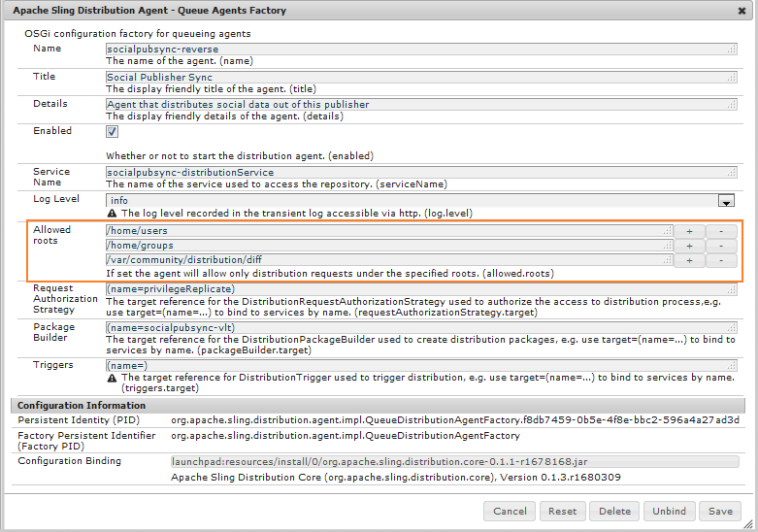The height and width of the screenshot is (532, 758).
Task: Click 'OSGi configuration factory for queueing agents' text
Action: 138,33
